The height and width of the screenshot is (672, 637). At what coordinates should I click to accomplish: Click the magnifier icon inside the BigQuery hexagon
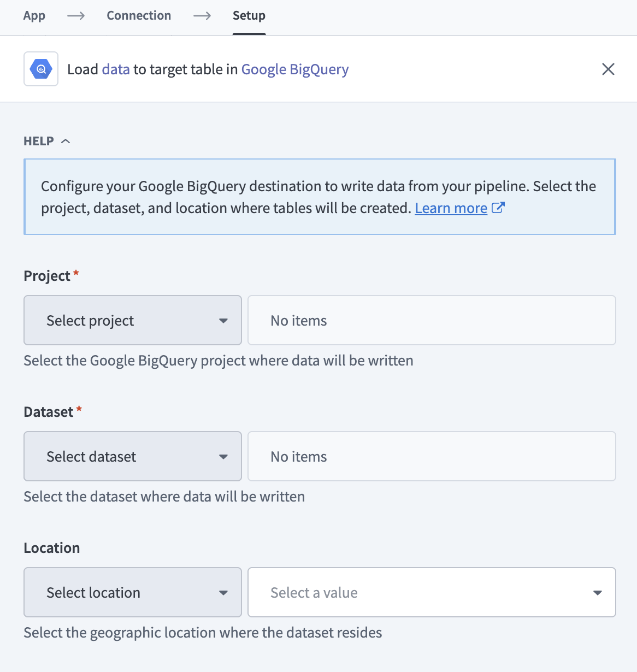coord(41,69)
